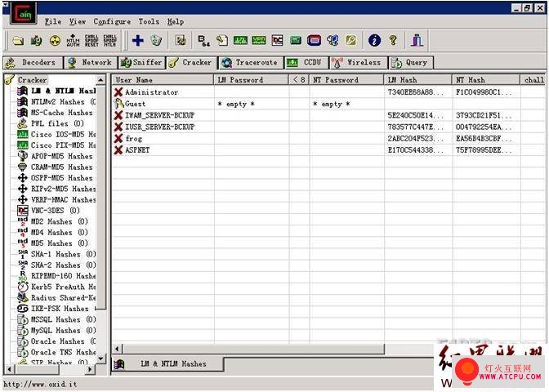Viewport: 549px width, 392px height.
Task: Select LM & NTLM Hashes tree item
Action: pyautogui.click(x=56, y=91)
